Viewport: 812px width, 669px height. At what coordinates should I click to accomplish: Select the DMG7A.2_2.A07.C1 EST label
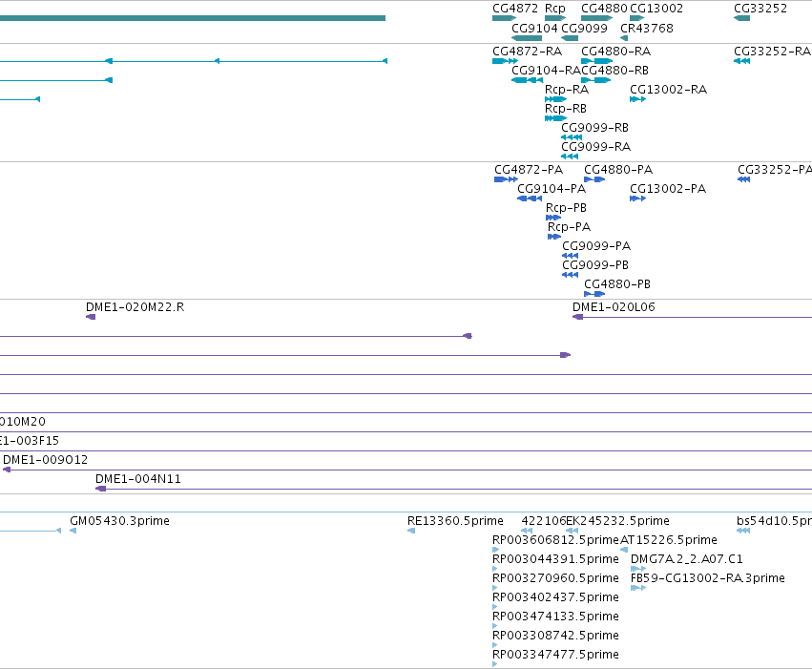(687, 560)
